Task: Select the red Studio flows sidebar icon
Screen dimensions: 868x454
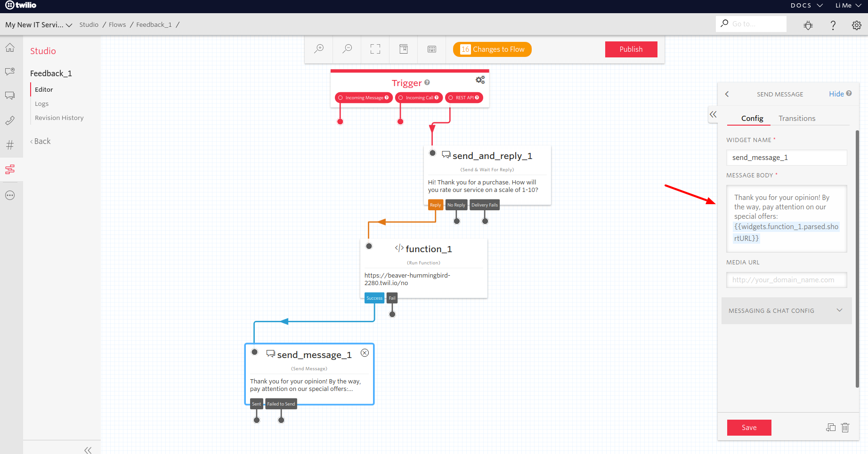Action: [10, 169]
